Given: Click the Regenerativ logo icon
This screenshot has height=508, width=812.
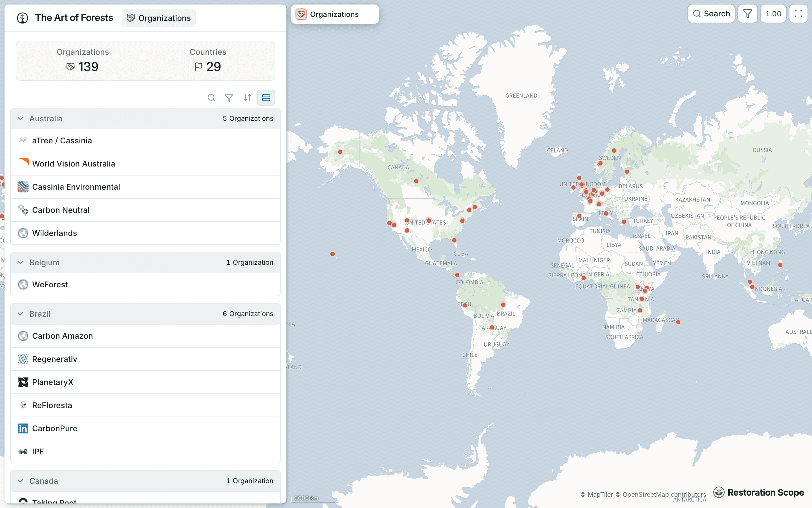Looking at the screenshot, I should click(23, 359).
